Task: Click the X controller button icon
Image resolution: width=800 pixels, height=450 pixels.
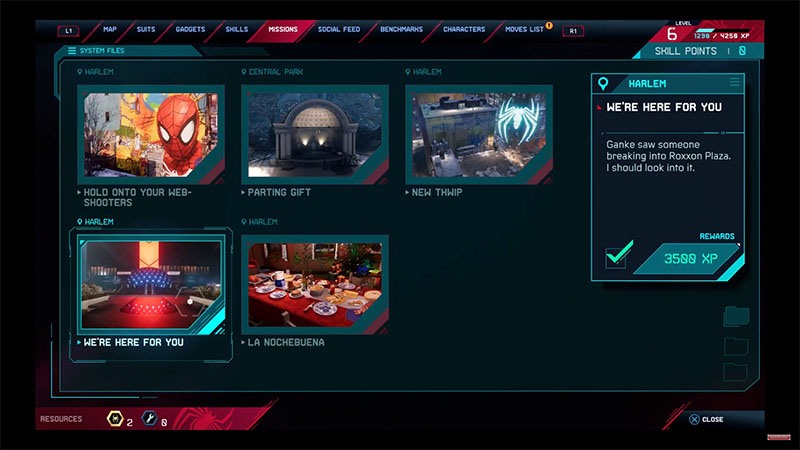Action: [x=694, y=419]
